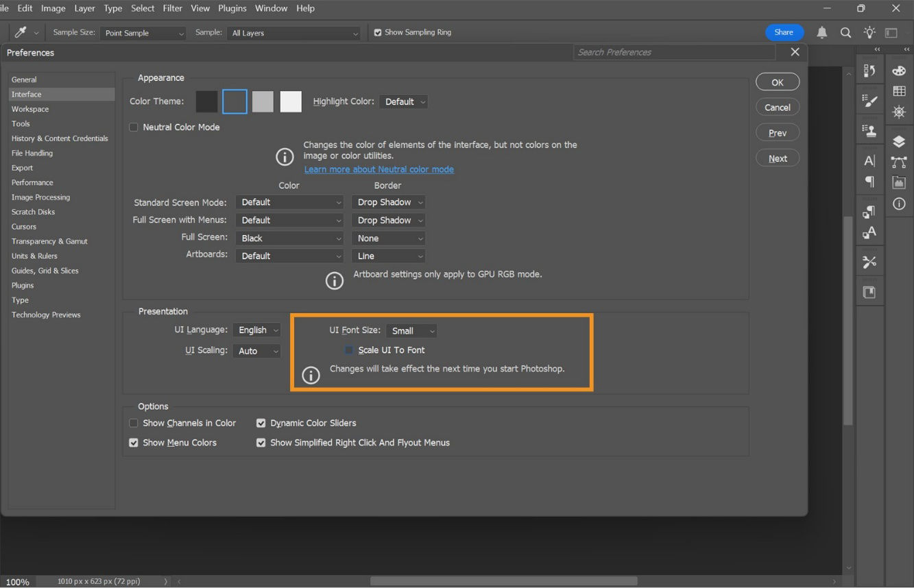This screenshot has width=914, height=588.
Task: Open the Swatches panel grid icon
Action: (x=898, y=90)
